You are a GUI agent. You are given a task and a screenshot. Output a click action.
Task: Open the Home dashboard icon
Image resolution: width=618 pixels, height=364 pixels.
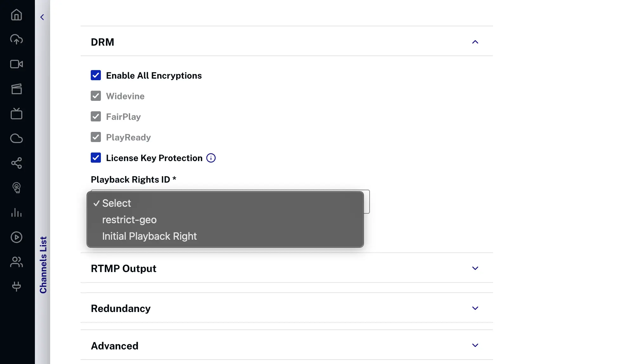tap(16, 15)
